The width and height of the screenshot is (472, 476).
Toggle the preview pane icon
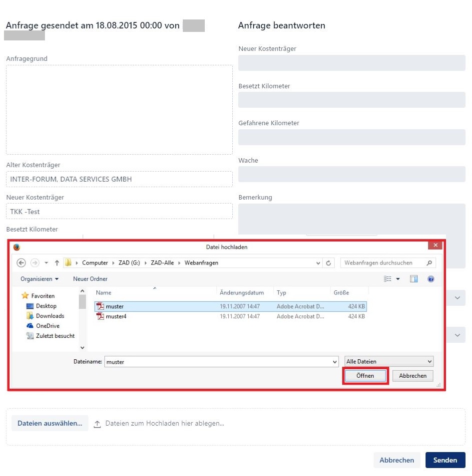tap(414, 279)
